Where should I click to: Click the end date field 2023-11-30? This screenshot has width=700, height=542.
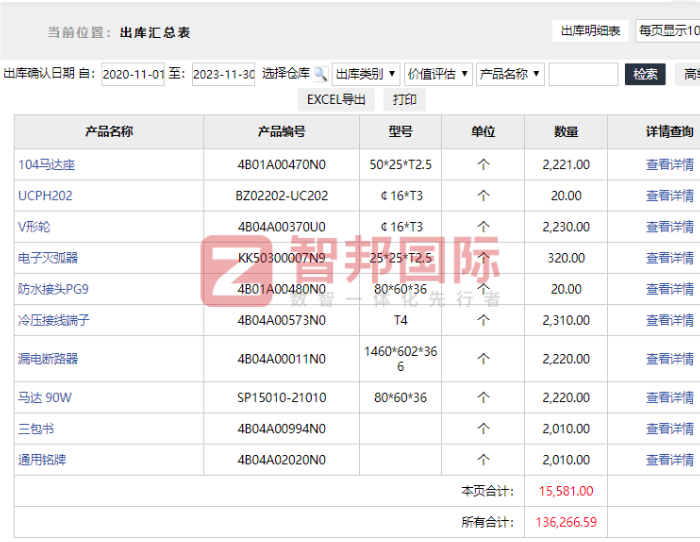pyautogui.click(x=223, y=75)
